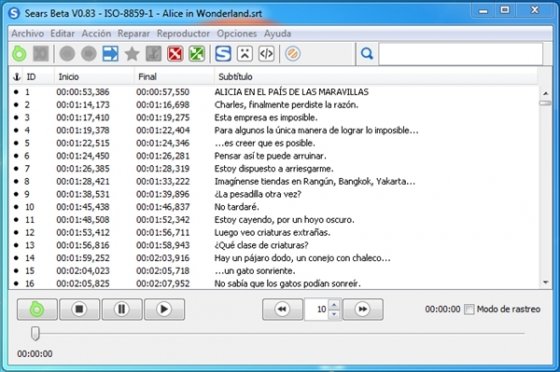Select subtitle 'ALICIA EN EL PAÍS DE LAS MARAVILLAS'

[x=291, y=92]
